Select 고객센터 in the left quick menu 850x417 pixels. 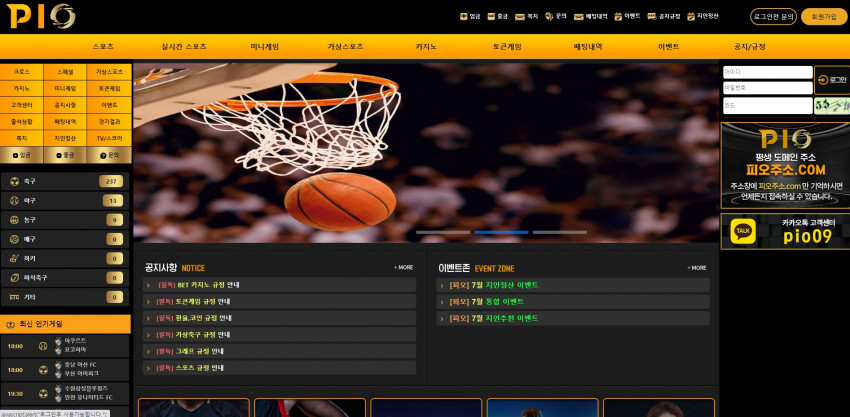coord(22,105)
